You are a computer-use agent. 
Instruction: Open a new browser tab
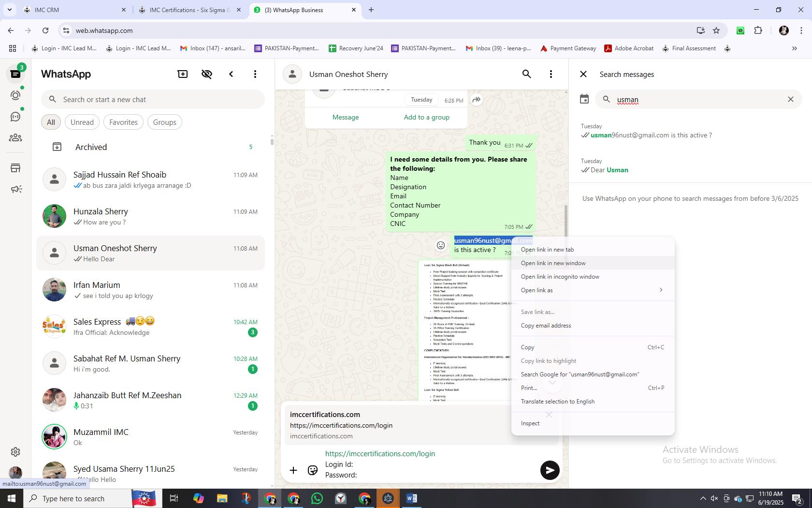pos(371,10)
